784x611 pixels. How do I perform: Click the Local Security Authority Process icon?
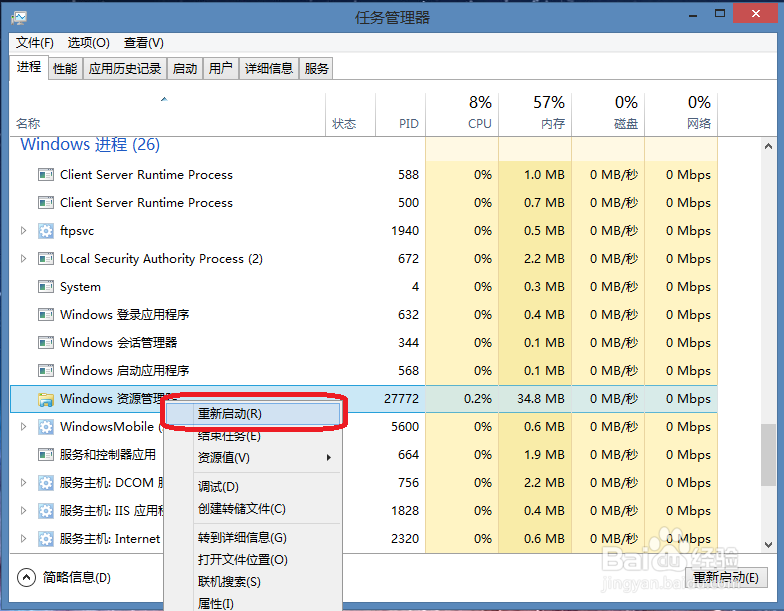(x=46, y=258)
